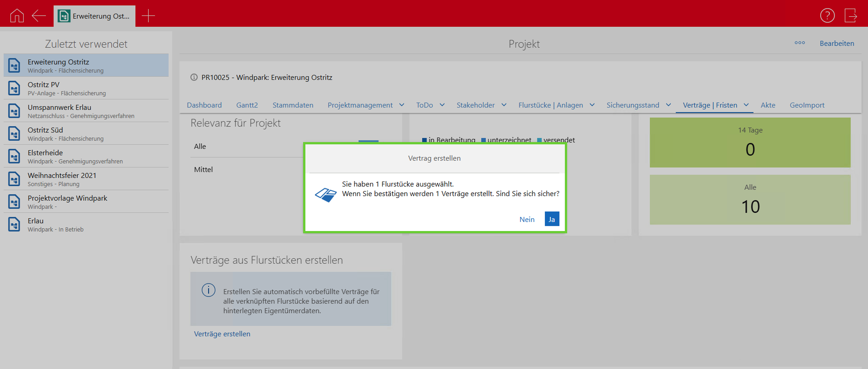The height and width of the screenshot is (369, 868).
Task: Expand the ToDo dropdown chevron
Action: coord(442,105)
